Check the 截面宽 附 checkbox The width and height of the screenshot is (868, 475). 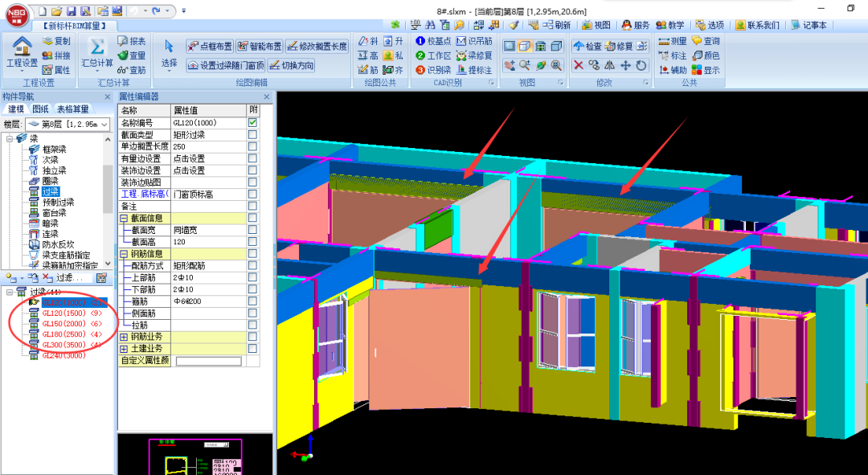coord(252,230)
